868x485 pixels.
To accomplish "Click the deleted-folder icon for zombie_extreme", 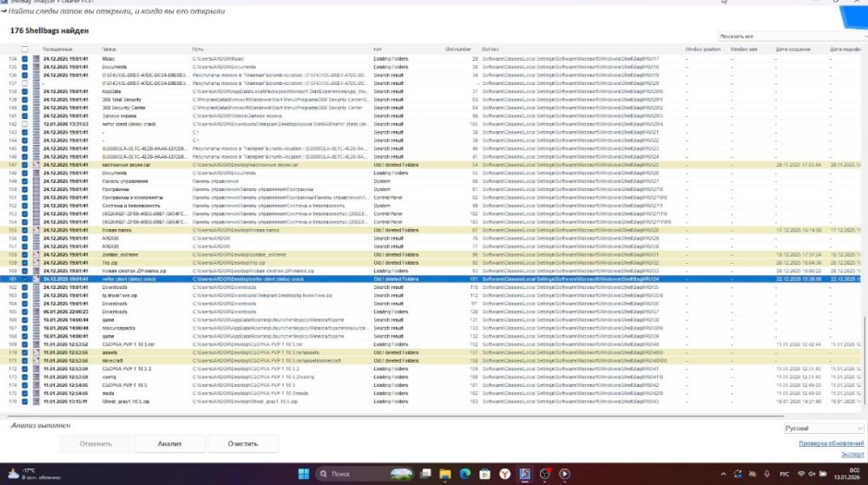I will point(36,255).
